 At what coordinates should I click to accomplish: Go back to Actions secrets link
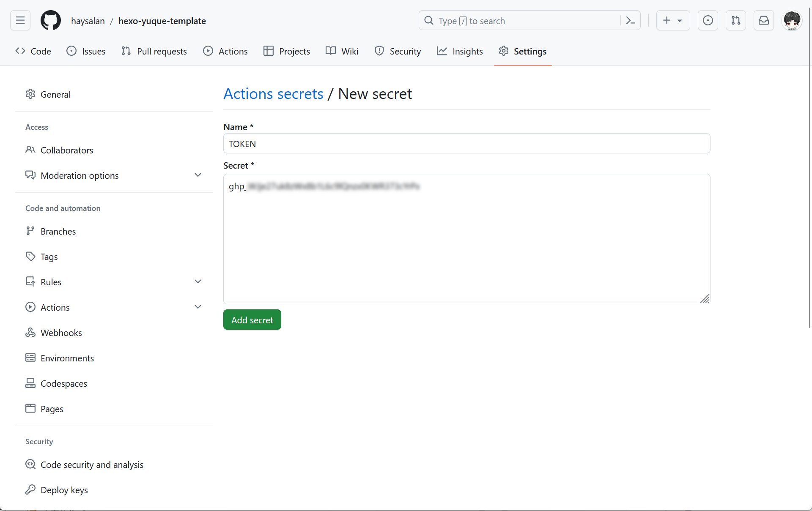pos(273,93)
